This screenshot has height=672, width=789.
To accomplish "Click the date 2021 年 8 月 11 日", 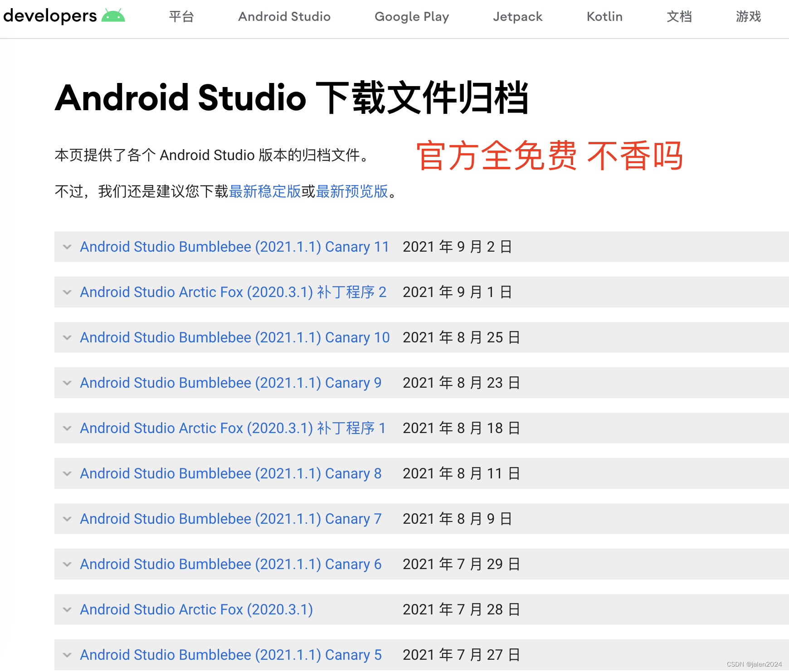I will (x=462, y=473).
